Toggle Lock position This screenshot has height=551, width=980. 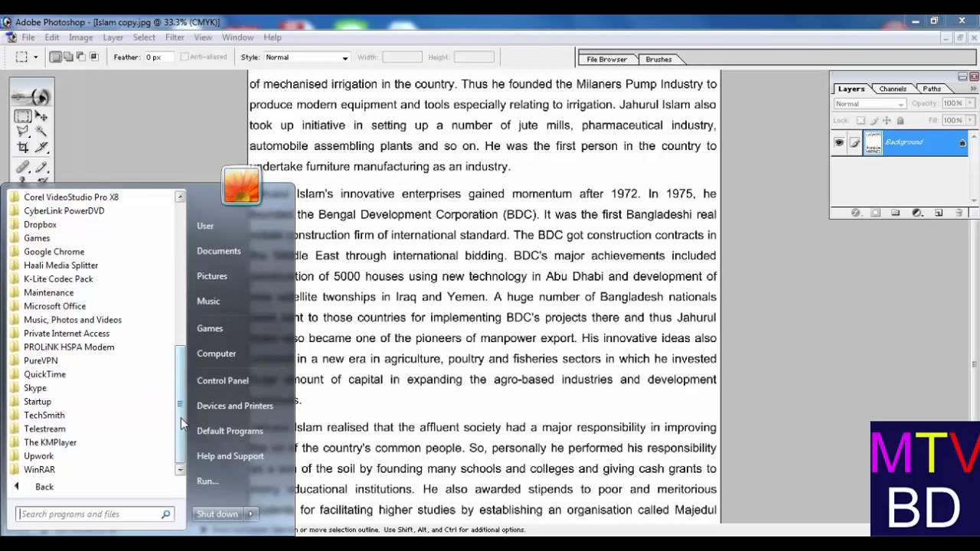pyautogui.click(x=887, y=120)
